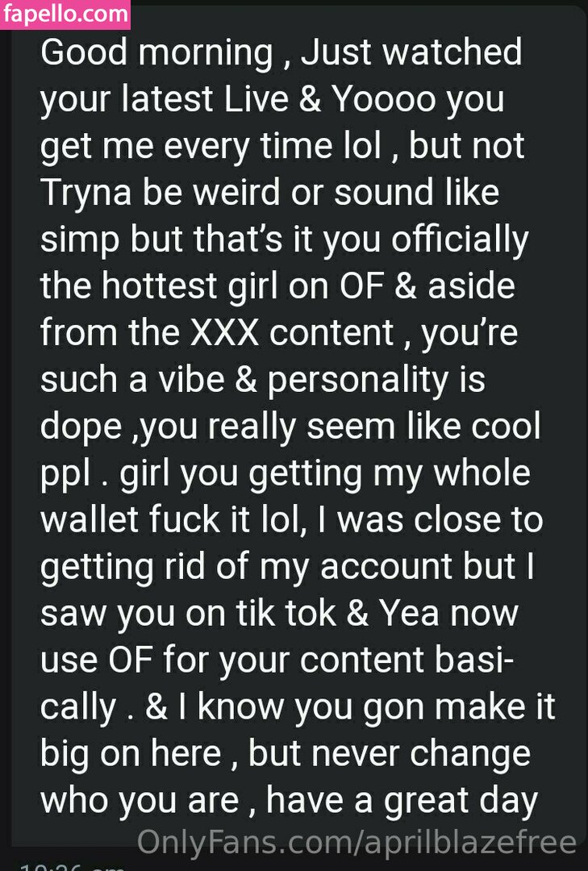Click the fapello.com logo badge
Viewport: 588px width, 871px height.
point(65,15)
